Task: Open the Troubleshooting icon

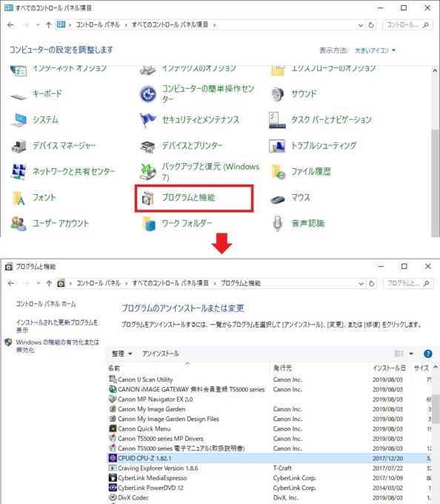Action: [277, 146]
